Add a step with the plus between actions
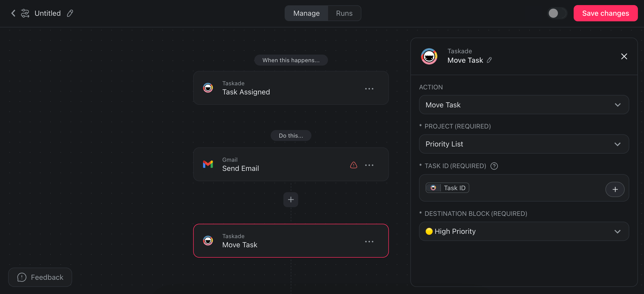Screen dimensions: 644x294 click(291, 200)
